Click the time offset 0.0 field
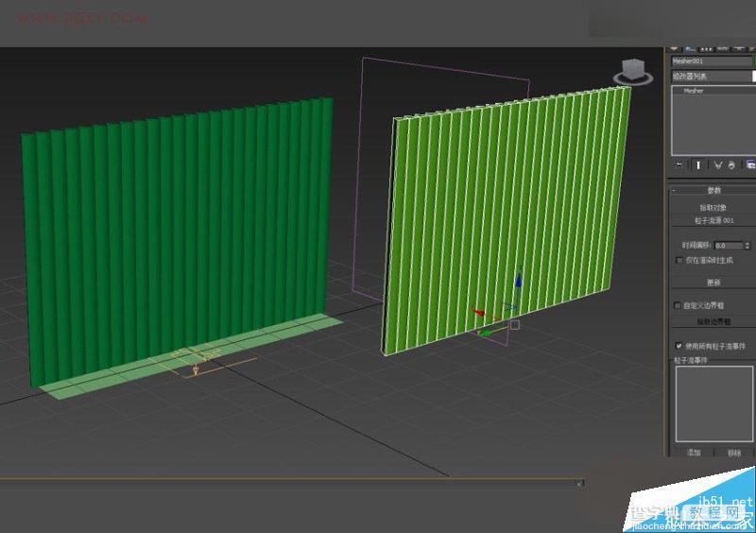Image resolution: width=756 pixels, height=533 pixels. point(729,246)
